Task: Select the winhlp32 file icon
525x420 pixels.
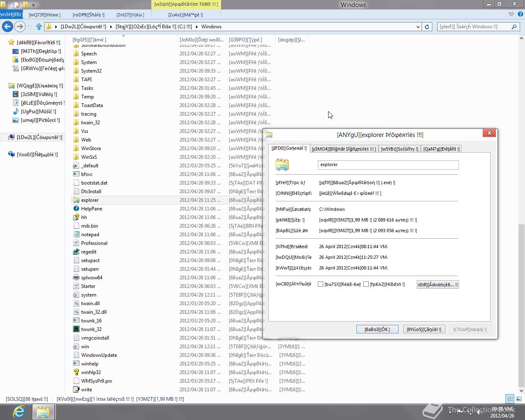Action: pos(76,372)
